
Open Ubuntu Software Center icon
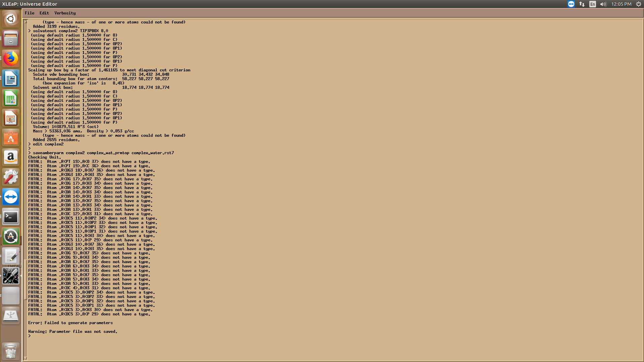(11, 138)
